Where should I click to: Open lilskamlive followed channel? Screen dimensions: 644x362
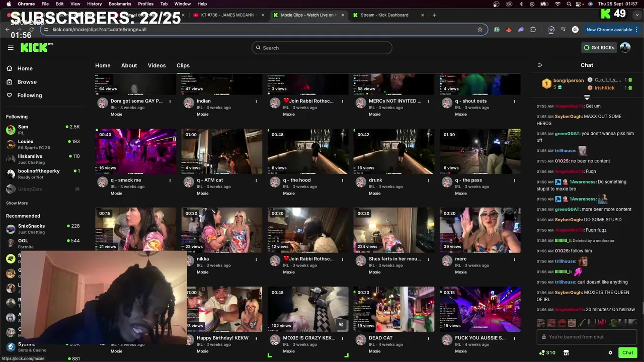[x=43, y=159]
